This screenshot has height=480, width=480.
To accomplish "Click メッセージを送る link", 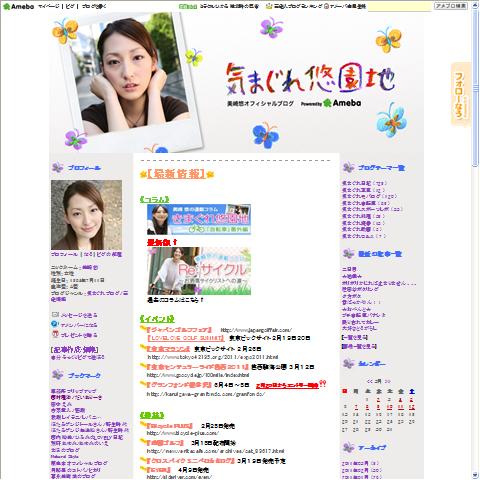I will 79,315.
